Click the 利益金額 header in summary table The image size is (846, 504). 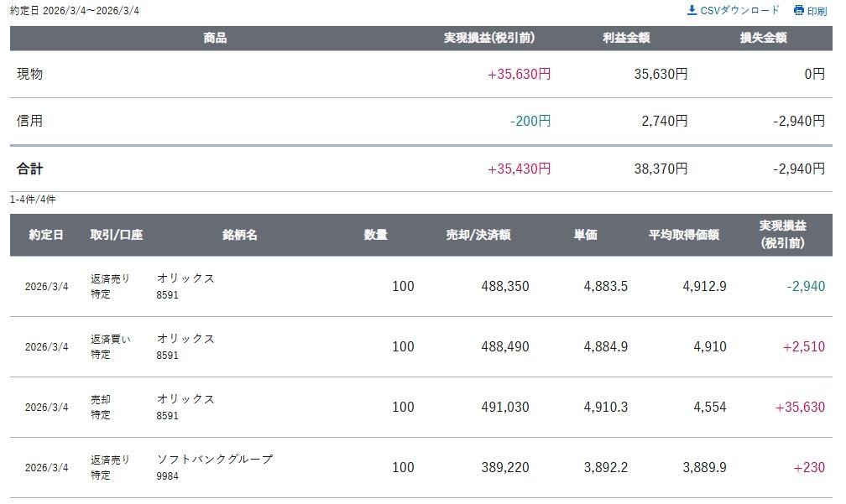pyautogui.click(x=626, y=38)
